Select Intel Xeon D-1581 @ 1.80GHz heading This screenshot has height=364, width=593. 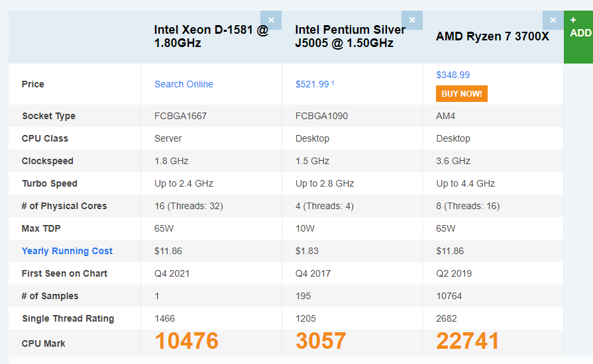coord(211,36)
